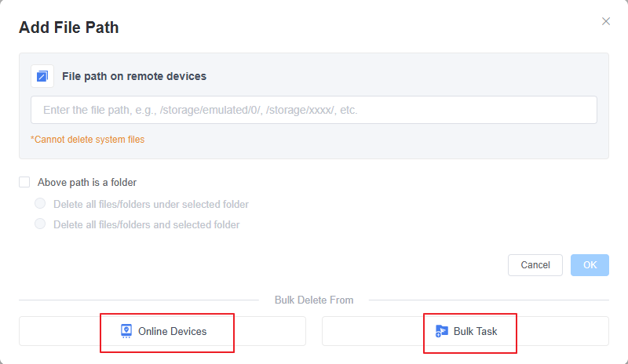Click the Online Devices shield icon
The width and height of the screenshot is (628, 364).
coord(126,331)
